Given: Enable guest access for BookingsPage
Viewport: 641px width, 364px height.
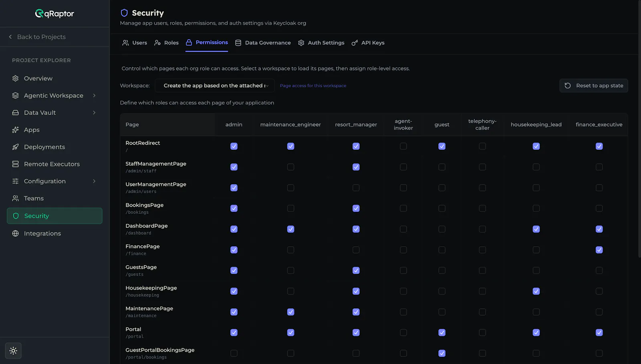Looking at the screenshot, I should (x=442, y=209).
